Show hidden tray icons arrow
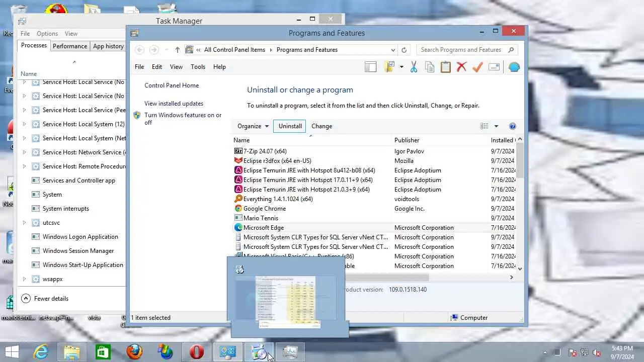Image resolution: width=644 pixels, height=362 pixels. click(545, 353)
